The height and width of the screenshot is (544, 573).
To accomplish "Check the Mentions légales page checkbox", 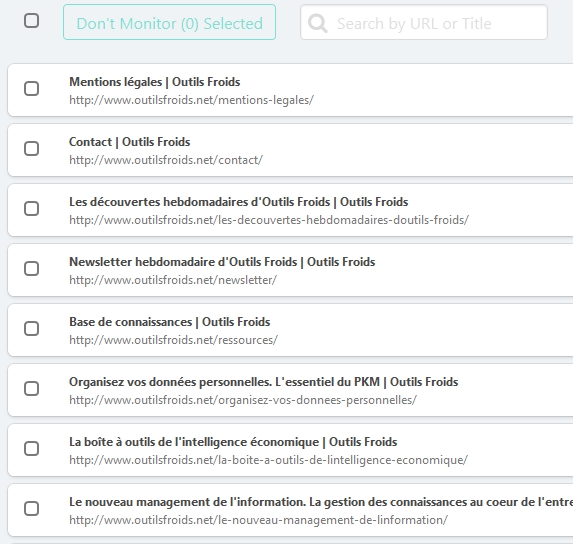I will [31, 88].
